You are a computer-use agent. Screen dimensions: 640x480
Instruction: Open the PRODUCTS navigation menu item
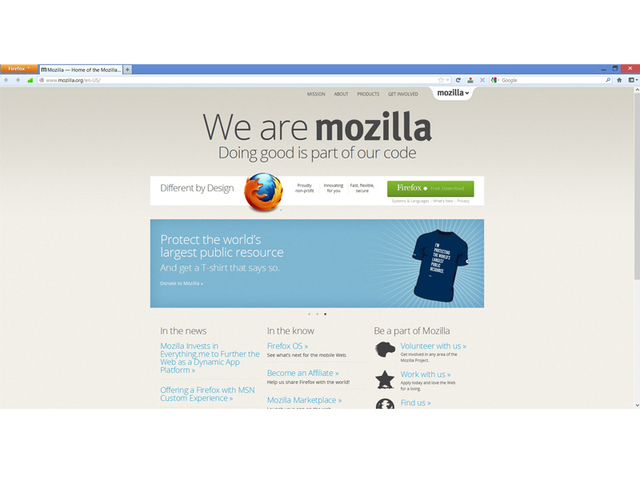coord(368,94)
